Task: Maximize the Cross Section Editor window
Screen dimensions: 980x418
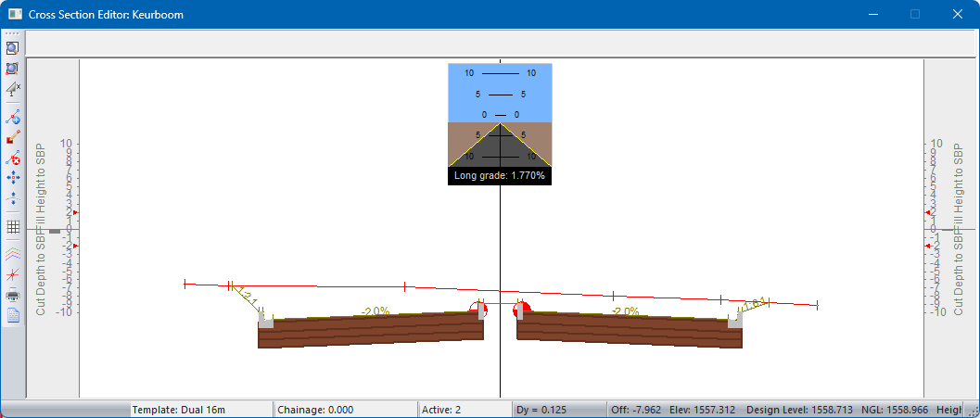Action: [915, 15]
